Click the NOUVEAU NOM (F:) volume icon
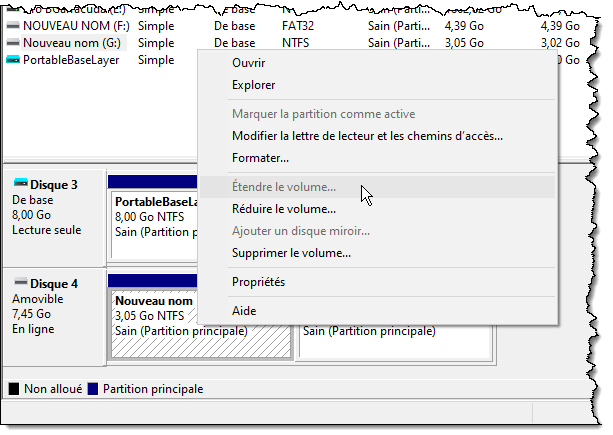Viewport: 613px width, 435px height. (x=12, y=27)
